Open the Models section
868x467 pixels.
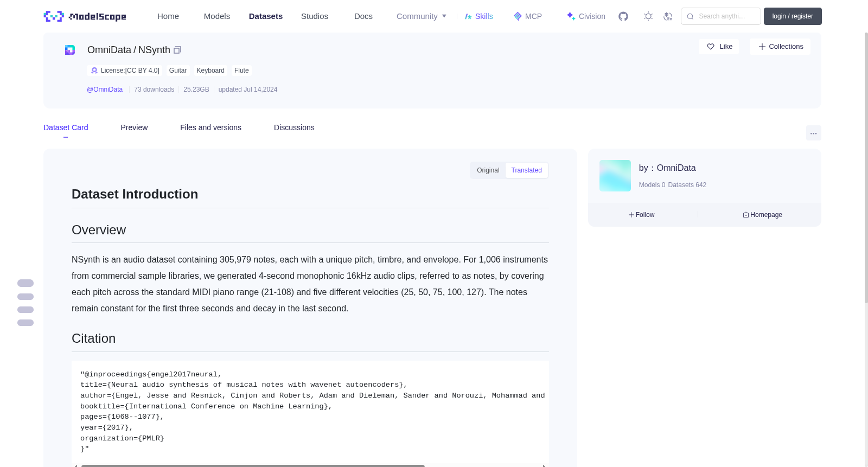[x=217, y=16]
